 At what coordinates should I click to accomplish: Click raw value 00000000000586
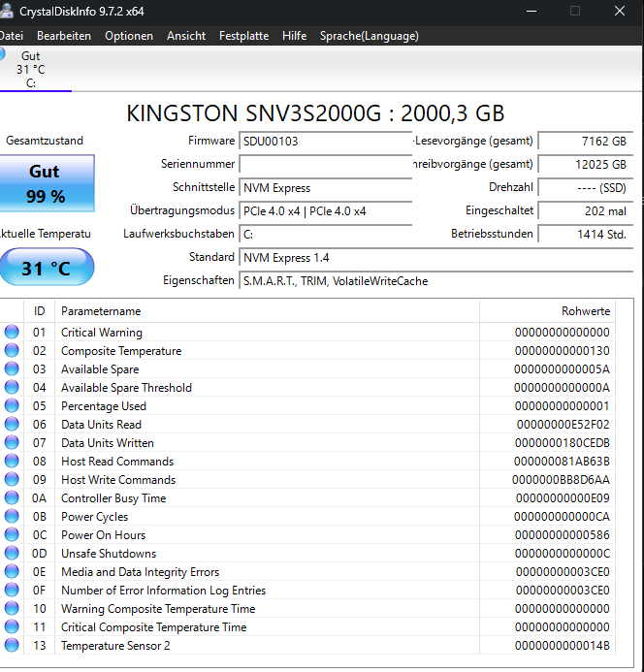coord(563,535)
